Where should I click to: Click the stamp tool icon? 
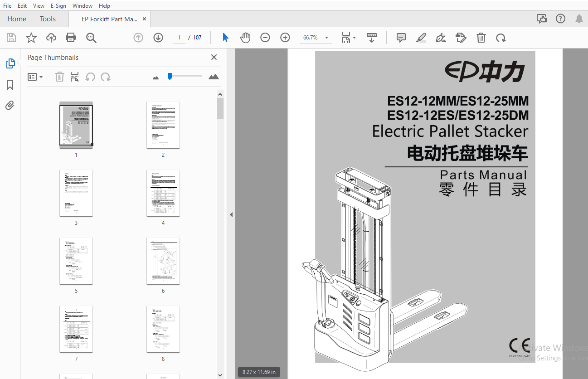pyautogui.click(x=461, y=38)
